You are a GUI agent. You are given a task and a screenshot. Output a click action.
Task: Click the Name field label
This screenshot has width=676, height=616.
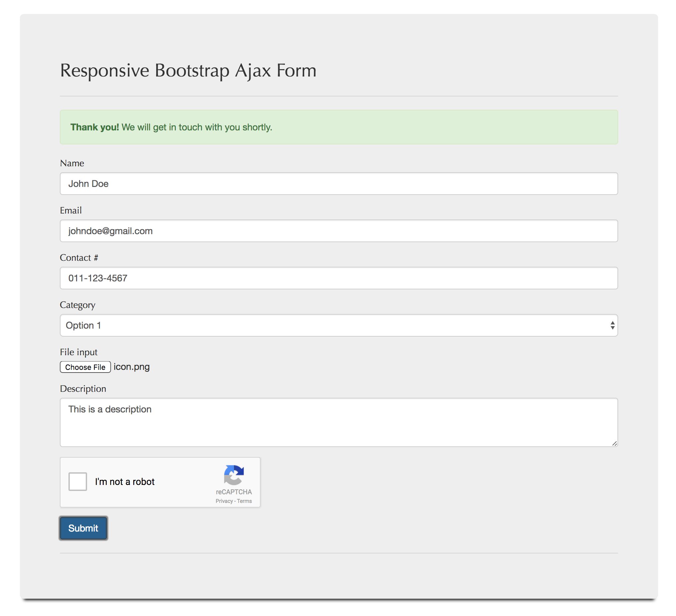pos(72,163)
